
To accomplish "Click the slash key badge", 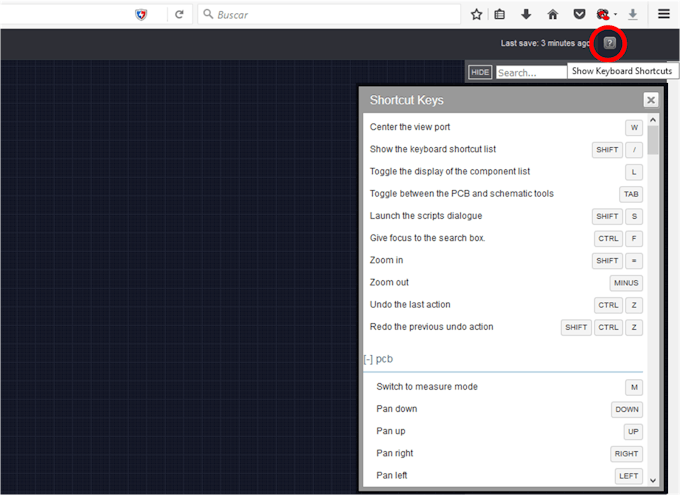I will pyautogui.click(x=634, y=150).
